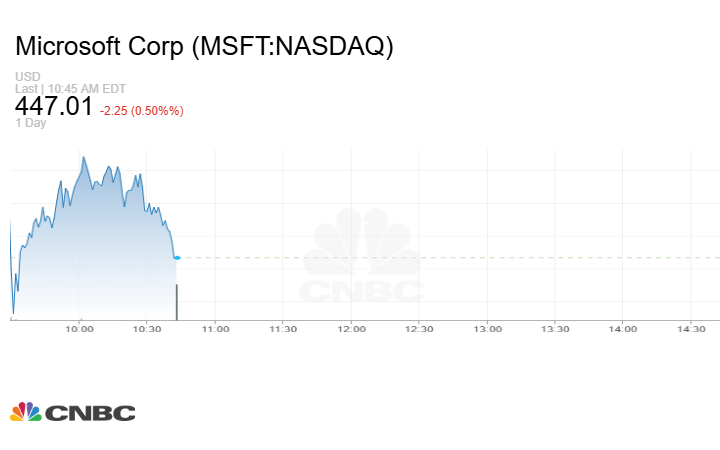The height and width of the screenshot is (450, 720).
Task: Click the 14:30 time axis label
Action: (691, 328)
